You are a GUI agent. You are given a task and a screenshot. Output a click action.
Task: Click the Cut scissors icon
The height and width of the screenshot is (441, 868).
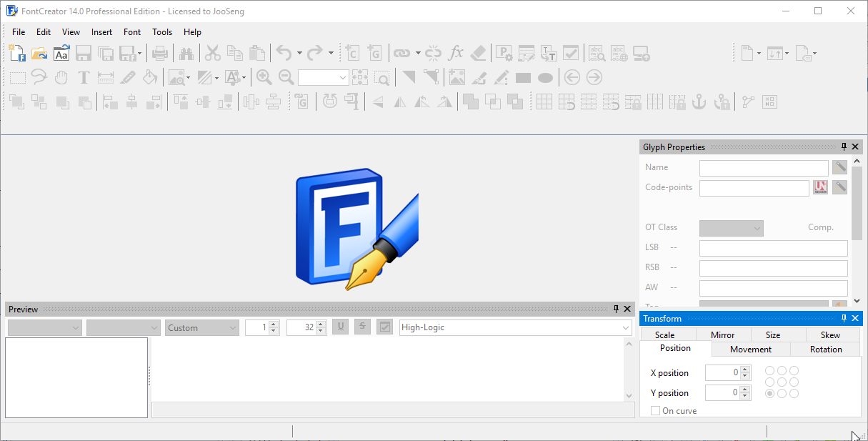pos(213,53)
